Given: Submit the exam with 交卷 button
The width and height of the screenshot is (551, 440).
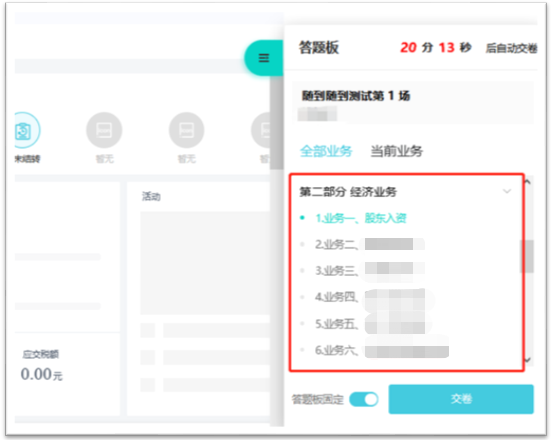Looking at the screenshot, I should click(461, 399).
